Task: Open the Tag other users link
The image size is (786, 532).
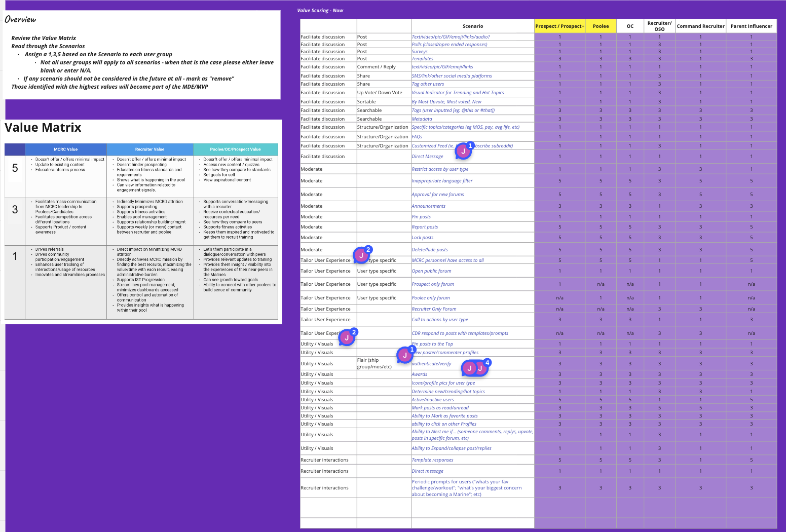Action: 428,84
